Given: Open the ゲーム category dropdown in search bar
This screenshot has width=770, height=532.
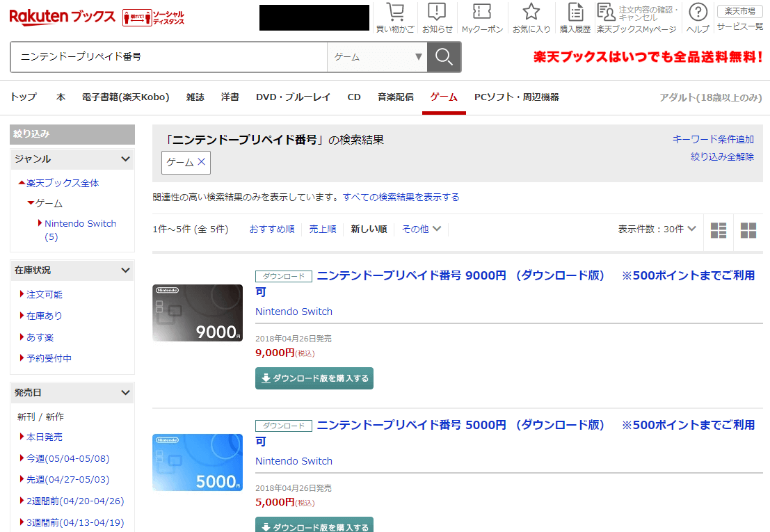Looking at the screenshot, I should point(377,57).
